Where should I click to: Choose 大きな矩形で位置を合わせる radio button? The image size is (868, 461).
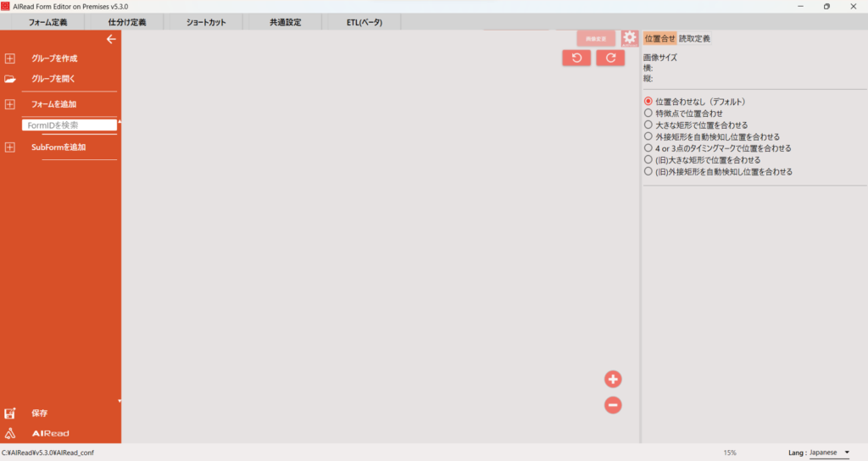click(648, 125)
